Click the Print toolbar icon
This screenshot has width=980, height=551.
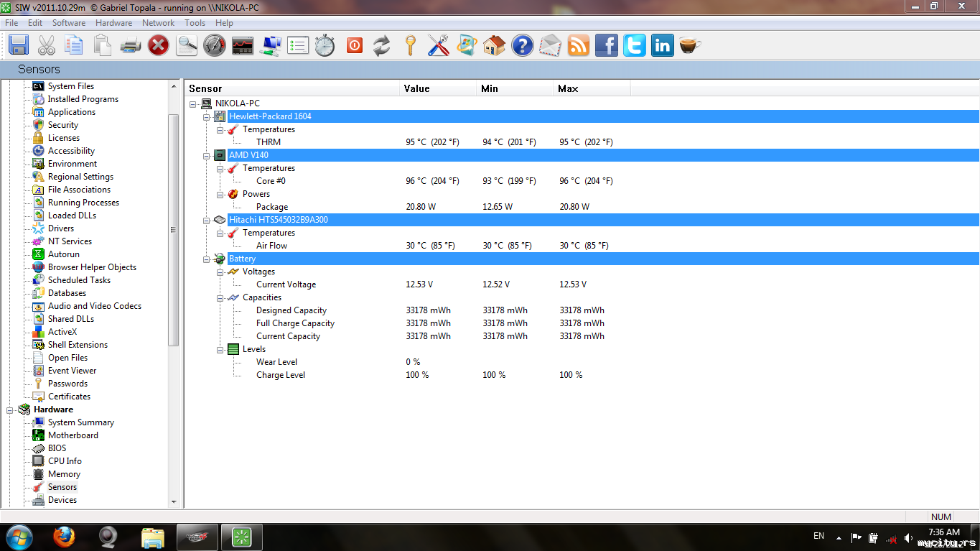point(131,45)
